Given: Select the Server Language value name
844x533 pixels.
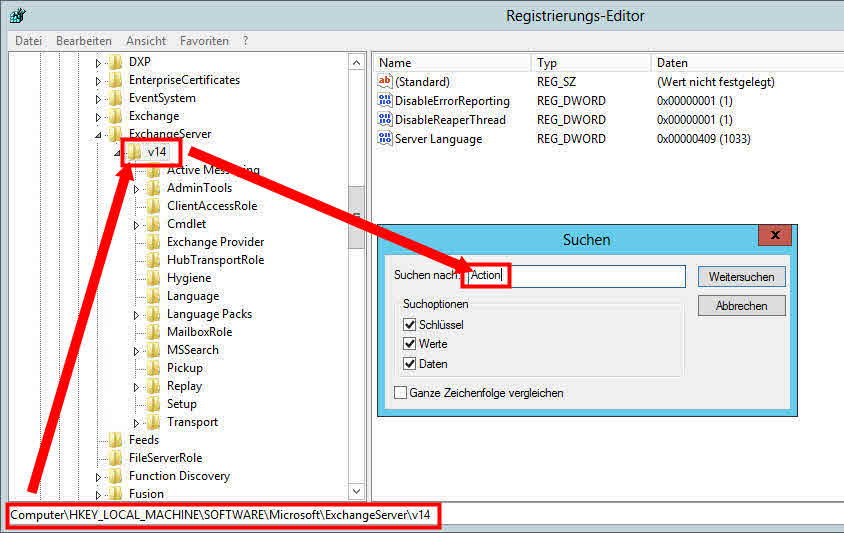Looking at the screenshot, I should point(439,139).
